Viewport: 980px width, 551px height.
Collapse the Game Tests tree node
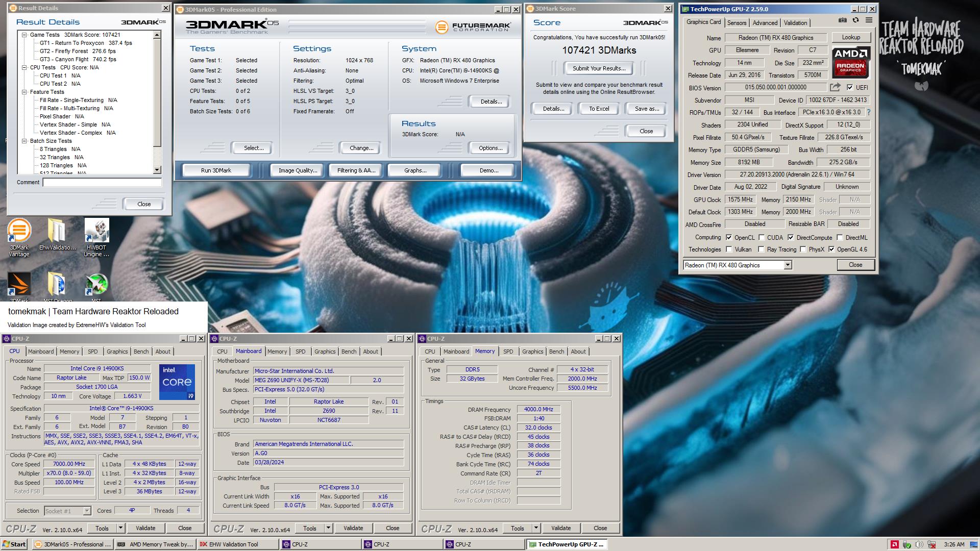[x=24, y=35]
